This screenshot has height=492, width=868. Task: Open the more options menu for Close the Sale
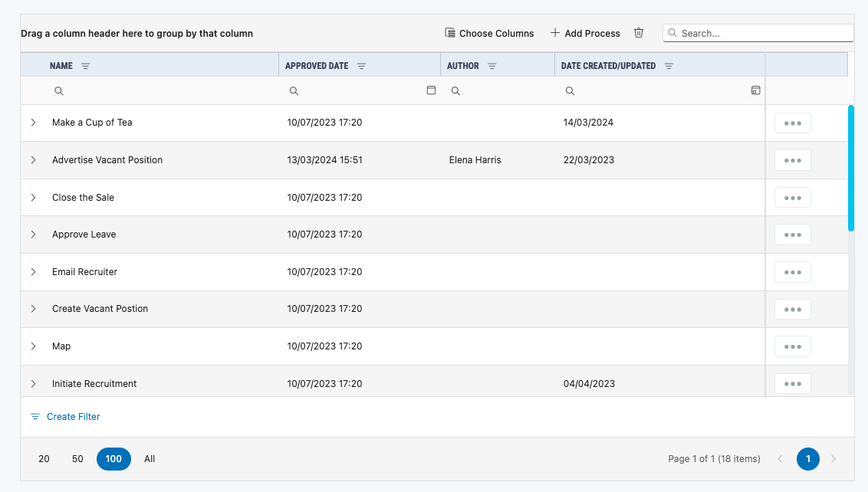793,198
